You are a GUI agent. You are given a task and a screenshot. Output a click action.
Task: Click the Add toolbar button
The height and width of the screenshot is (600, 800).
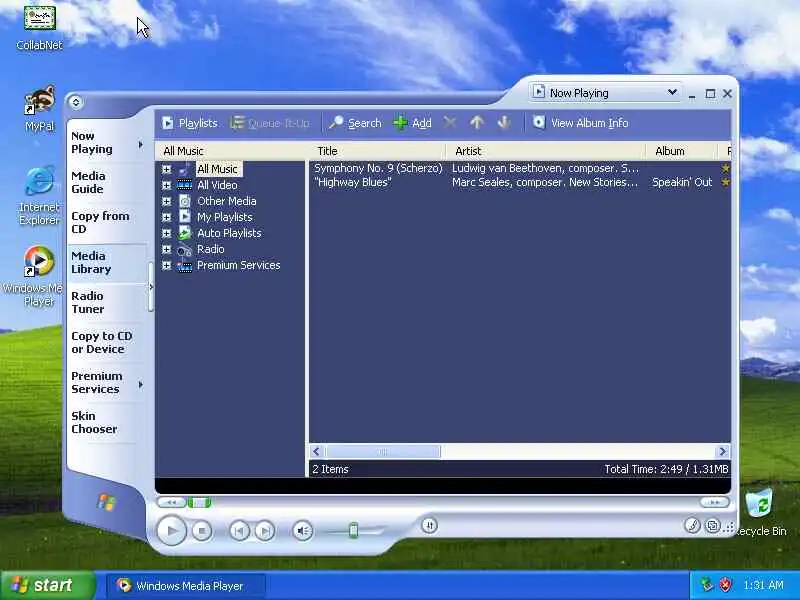413,123
